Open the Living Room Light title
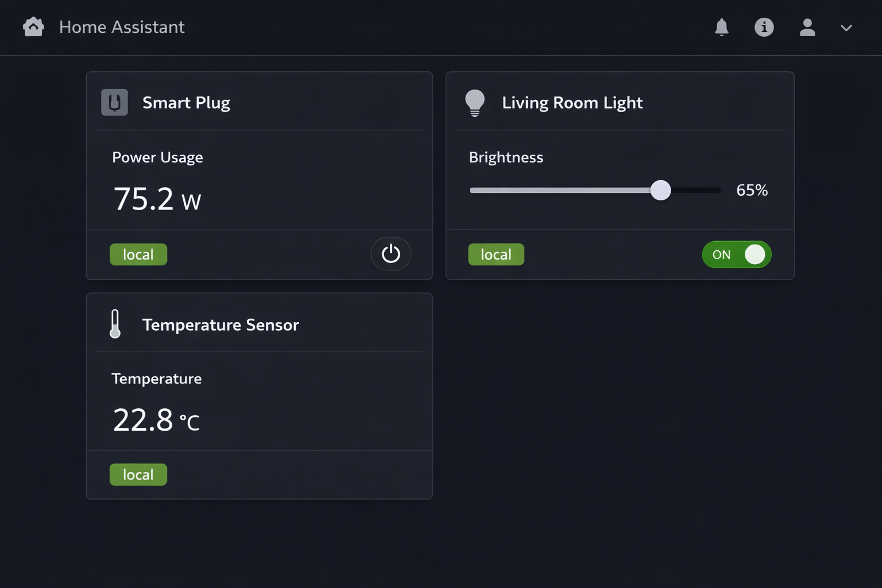 572,103
